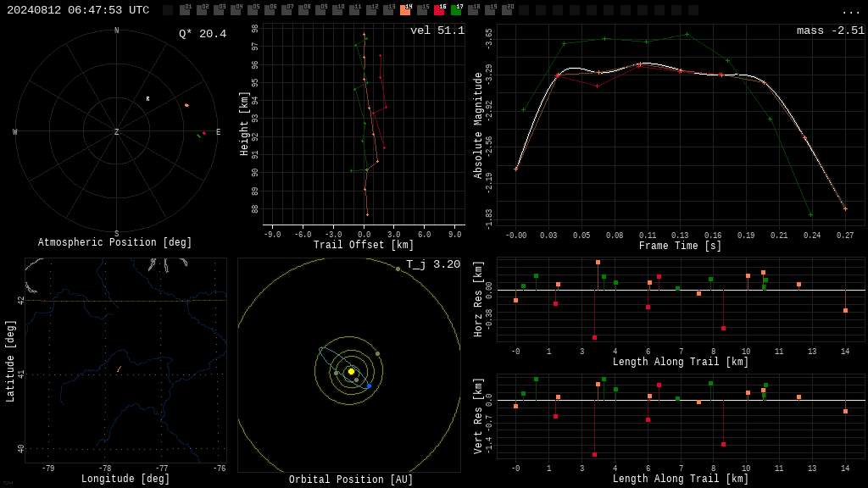Click the R radiant marker on polar plot
Viewport: 868px width, 488px height.
(x=147, y=98)
